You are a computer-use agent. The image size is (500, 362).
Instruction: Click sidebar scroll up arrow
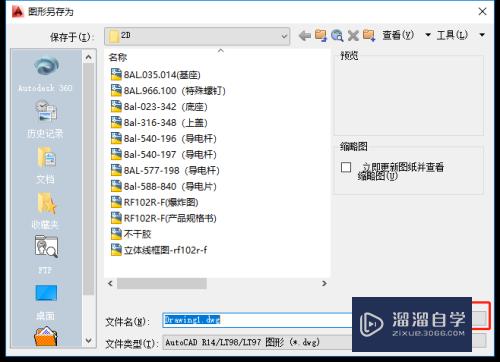tap(88, 57)
